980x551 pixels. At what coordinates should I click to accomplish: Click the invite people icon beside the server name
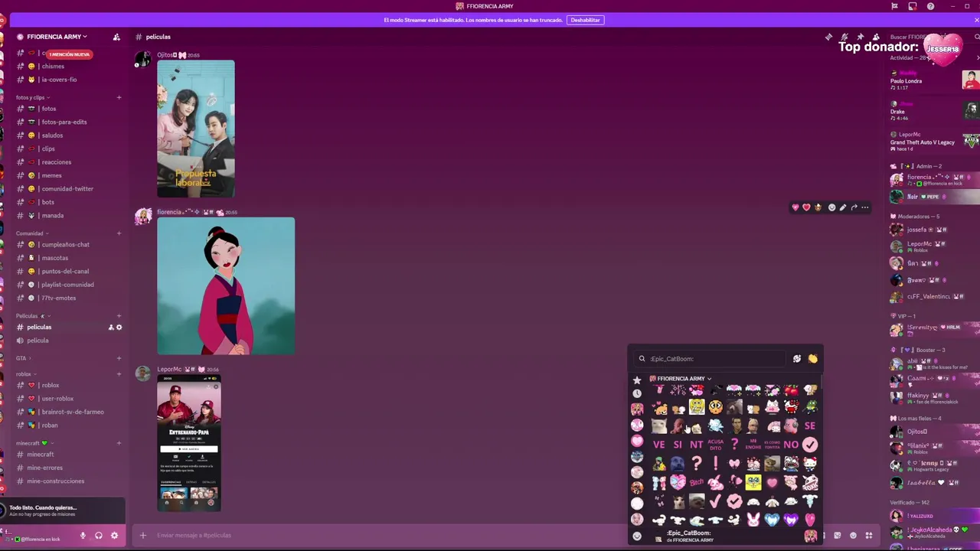pos(116,37)
